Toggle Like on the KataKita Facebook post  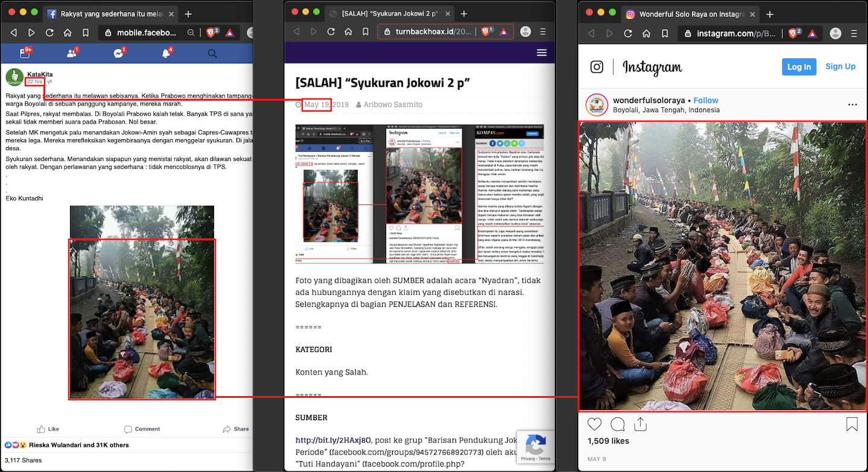pos(48,429)
